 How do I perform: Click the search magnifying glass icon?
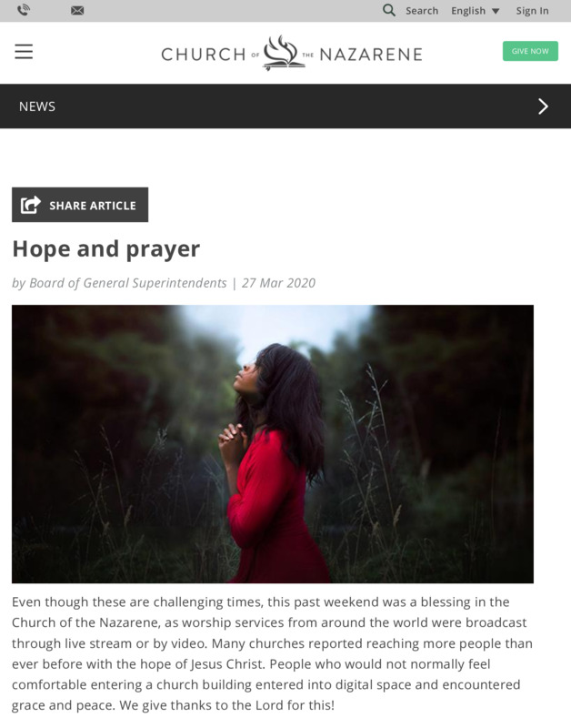pos(389,10)
